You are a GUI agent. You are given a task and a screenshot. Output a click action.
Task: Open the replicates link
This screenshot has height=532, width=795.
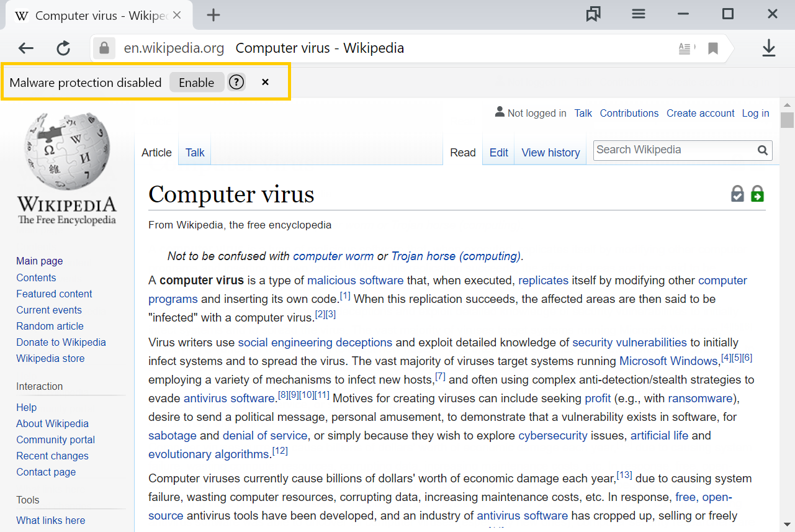click(x=544, y=281)
